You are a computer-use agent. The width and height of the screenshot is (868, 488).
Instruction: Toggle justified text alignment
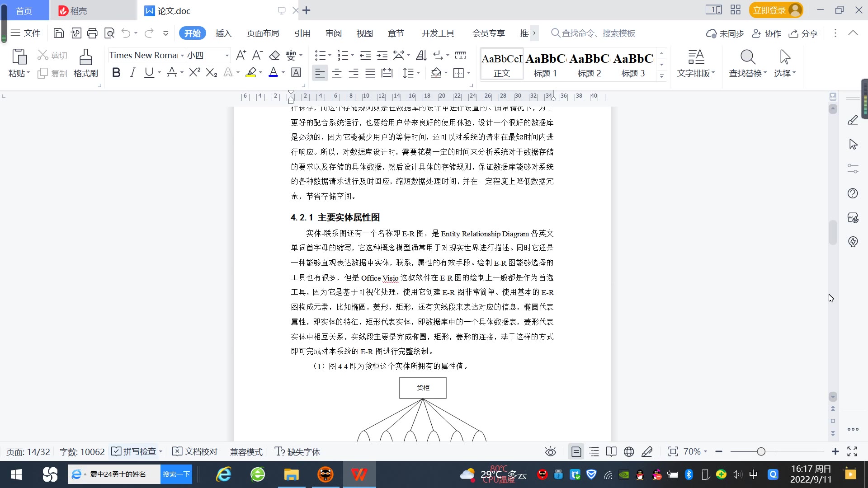pyautogui.click(x=370, y=73)
